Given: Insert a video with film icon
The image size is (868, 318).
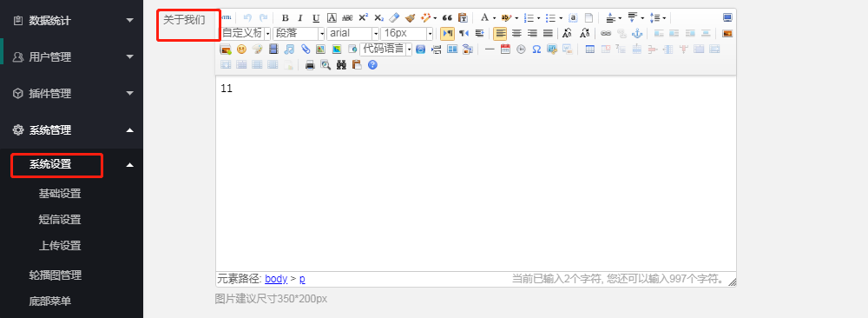Looking at the screenshot, I should click(x=273, y=50).
